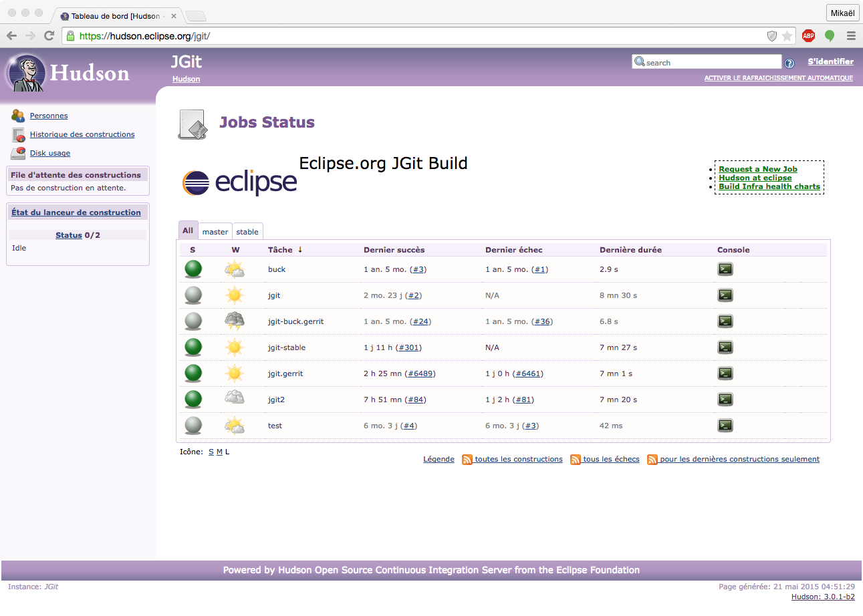The height and width of the screenshot is (616, 863).
Task: Open console output for test job
Action: [x=725, y=426]
